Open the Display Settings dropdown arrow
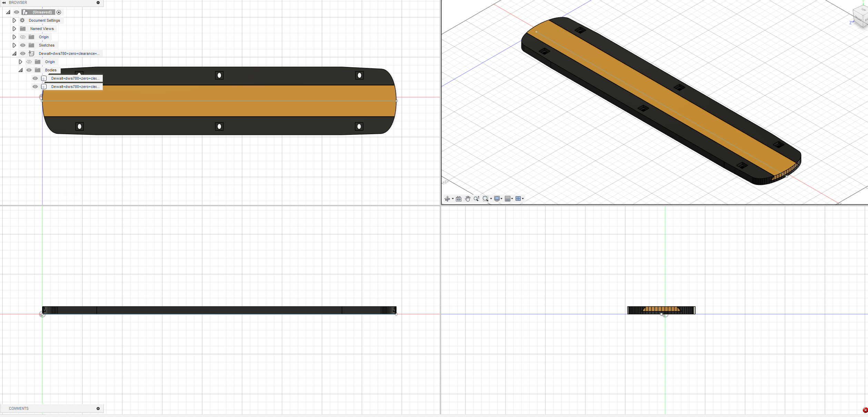868x417 pixels. [x=501, y=199]
